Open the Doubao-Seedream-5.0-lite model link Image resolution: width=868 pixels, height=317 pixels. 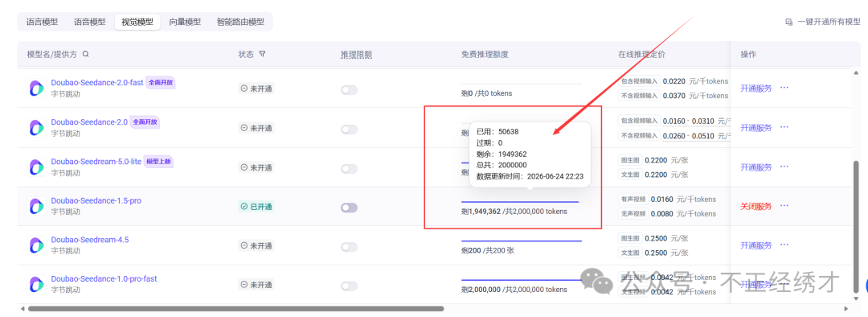click(96, 161)
